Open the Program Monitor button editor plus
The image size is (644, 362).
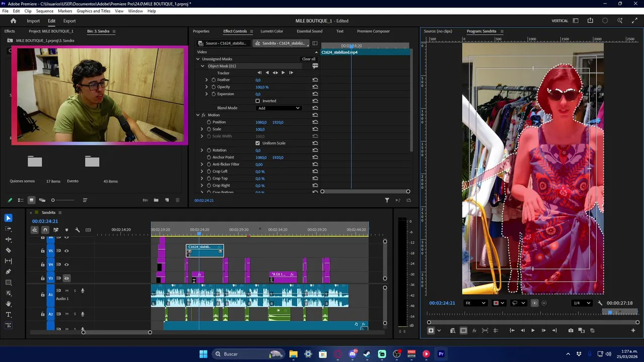pos(633,330)
